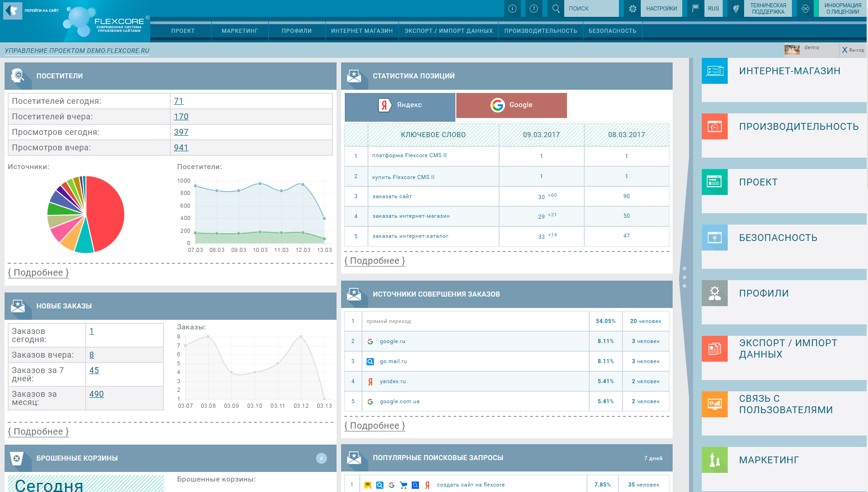Click the language flag icon
Image resolution: width=868 pixels, height=492 pixels.
695,9
